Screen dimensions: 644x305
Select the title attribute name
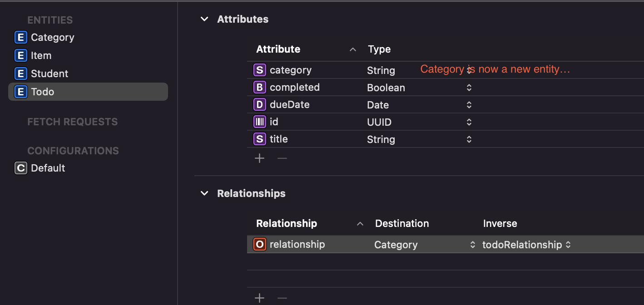pyautogui.click(x=279, y=139)
